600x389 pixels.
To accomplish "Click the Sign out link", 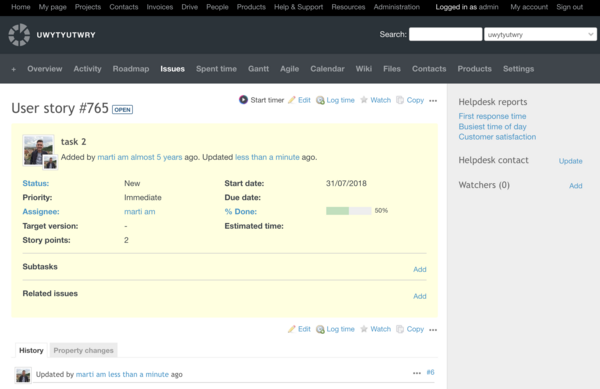I will [x=570, y=7].
